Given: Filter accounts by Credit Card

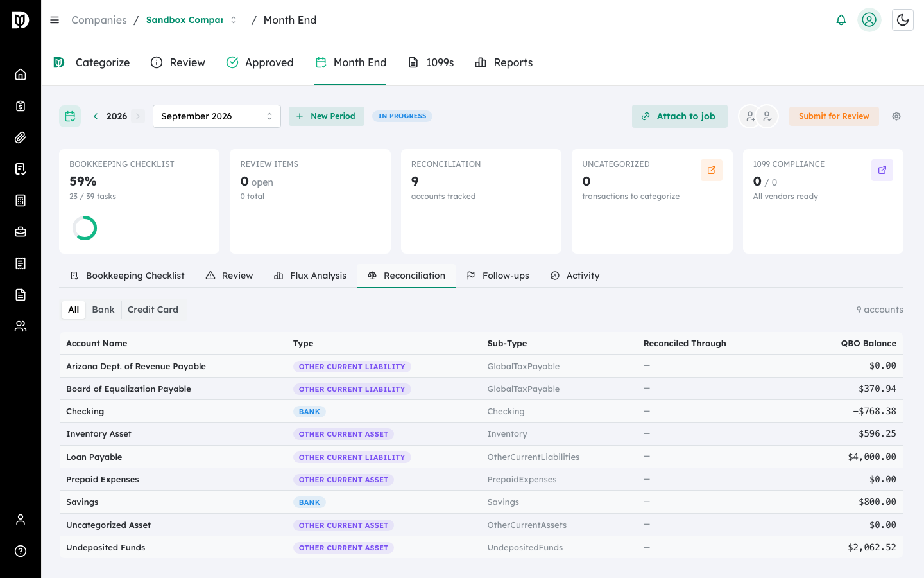Looking at the screenshot, I should (153, 310).
